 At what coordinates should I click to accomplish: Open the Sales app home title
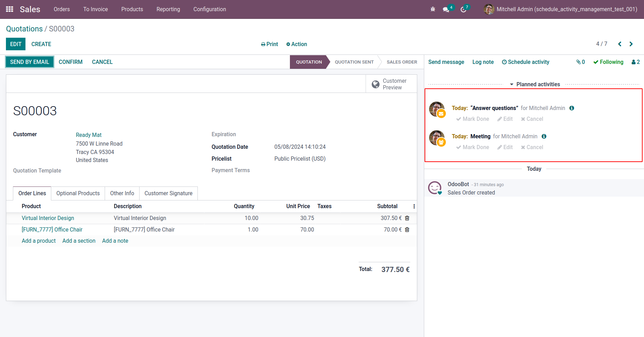[30, 9]
